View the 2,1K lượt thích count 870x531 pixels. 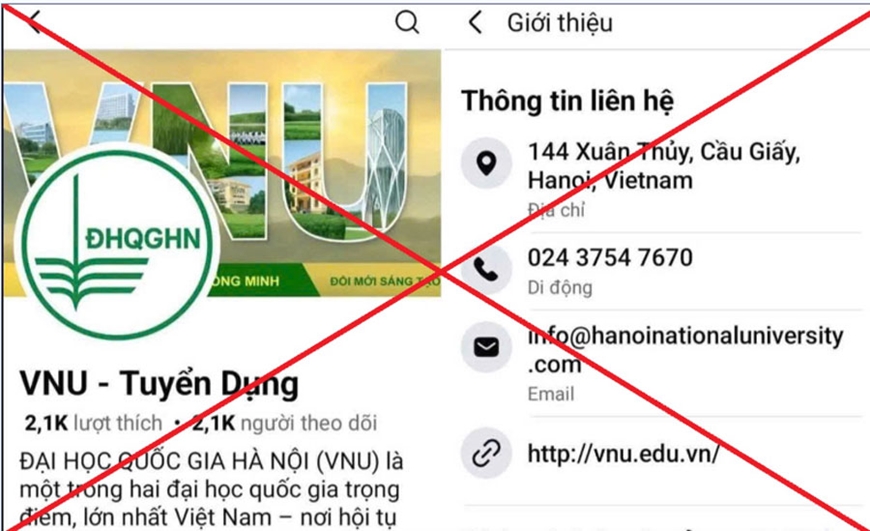pos(93,423)
